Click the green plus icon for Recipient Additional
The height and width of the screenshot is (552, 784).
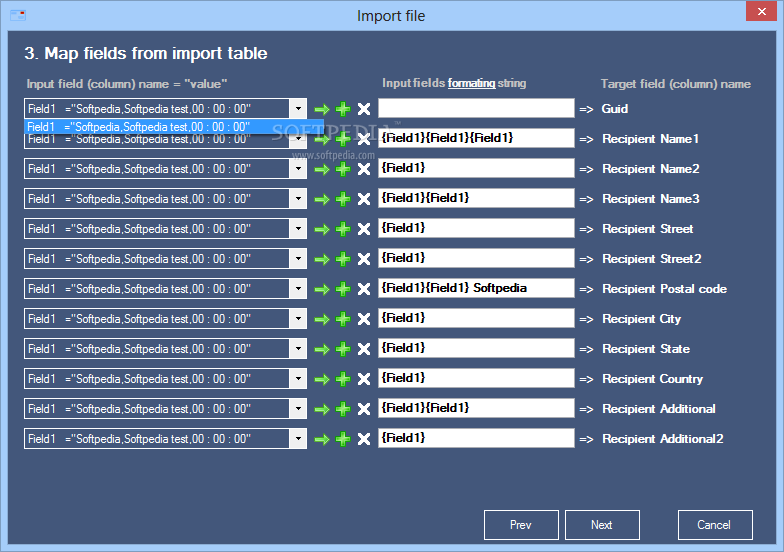click(x=343, y=409)
